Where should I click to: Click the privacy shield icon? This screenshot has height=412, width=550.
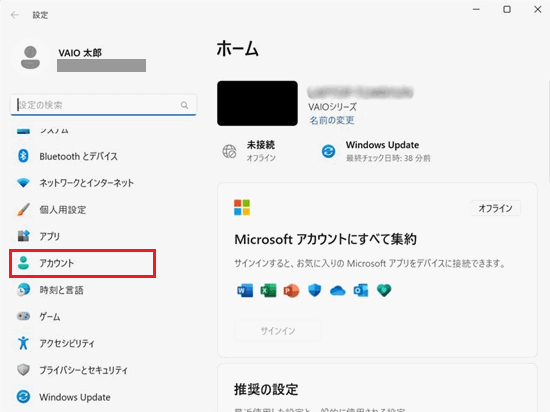coord(23,370)
